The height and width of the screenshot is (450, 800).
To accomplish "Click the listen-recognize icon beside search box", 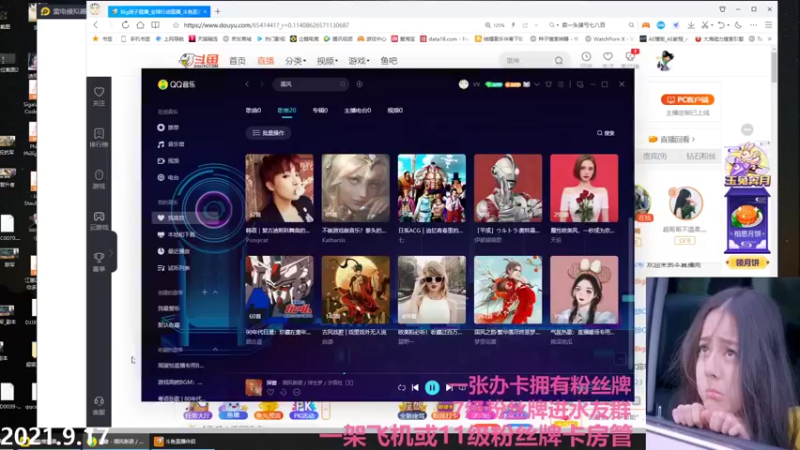I will tap(360, 84).
